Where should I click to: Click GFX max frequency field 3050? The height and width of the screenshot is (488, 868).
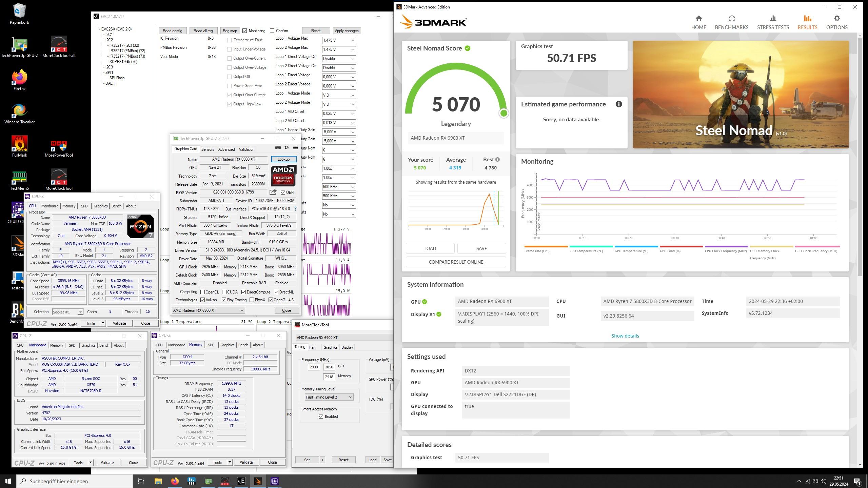tap(329, 367)
